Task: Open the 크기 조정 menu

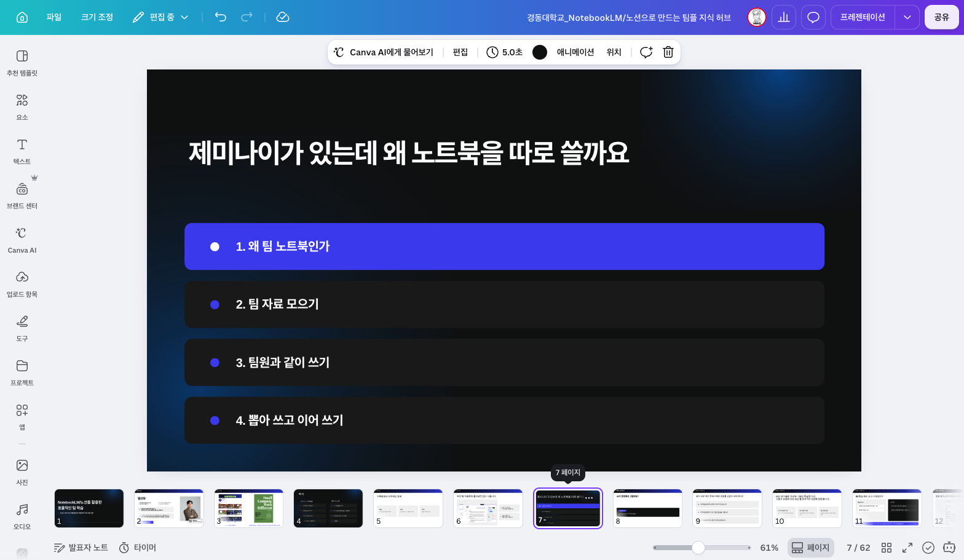Action: [97, 17]
